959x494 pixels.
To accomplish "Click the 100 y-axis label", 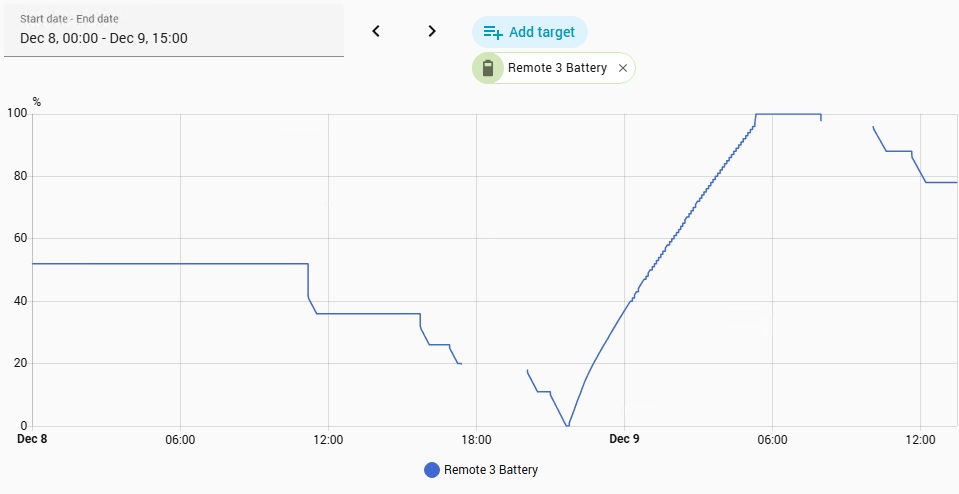I will tap(17, 114).
